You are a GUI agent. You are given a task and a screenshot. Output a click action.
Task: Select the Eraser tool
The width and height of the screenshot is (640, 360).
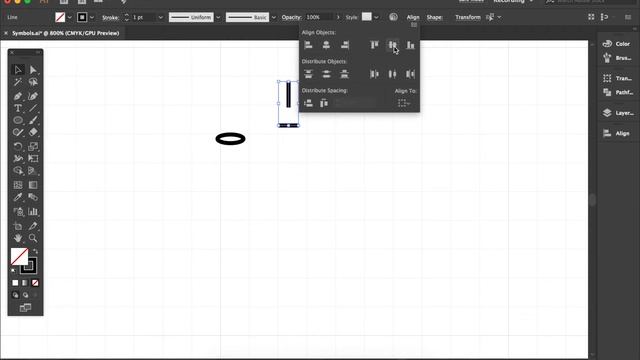33,132
